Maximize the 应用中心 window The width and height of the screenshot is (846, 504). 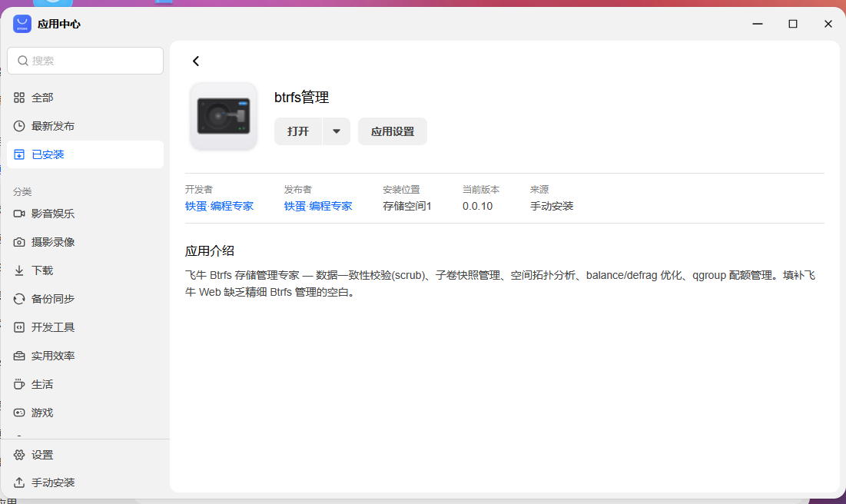[x=792, y=24]
